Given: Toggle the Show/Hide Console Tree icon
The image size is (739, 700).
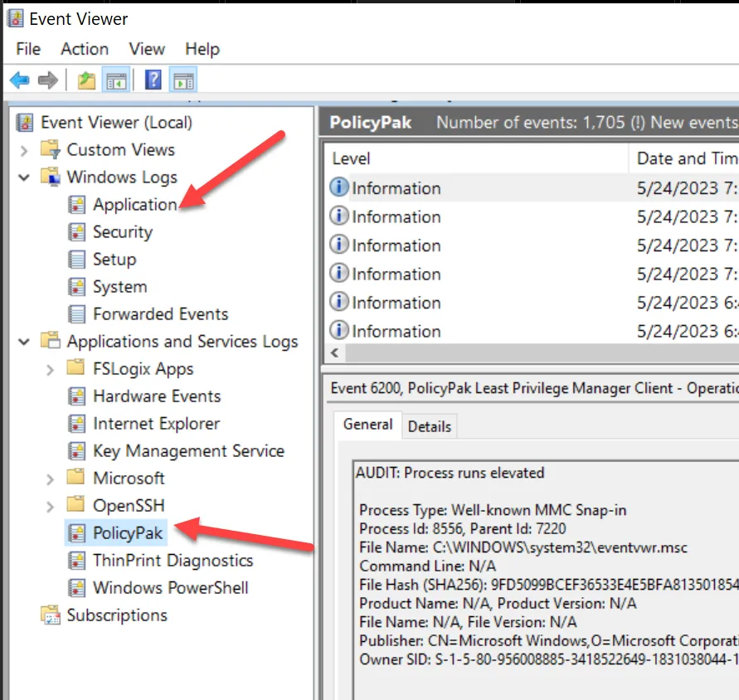Looking at the screenshot, I should click(x=116, y=80).
